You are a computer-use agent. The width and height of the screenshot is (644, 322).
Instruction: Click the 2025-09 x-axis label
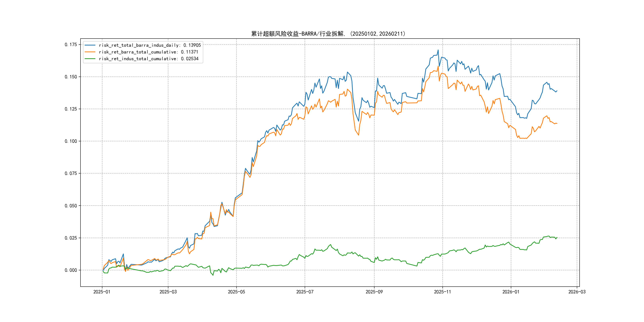point(374,292)
